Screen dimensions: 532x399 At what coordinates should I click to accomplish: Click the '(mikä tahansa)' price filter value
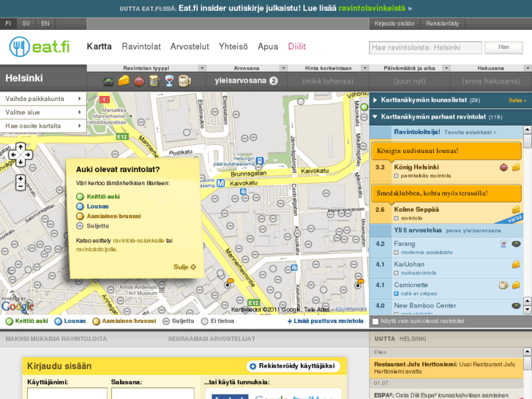(328, 81)
